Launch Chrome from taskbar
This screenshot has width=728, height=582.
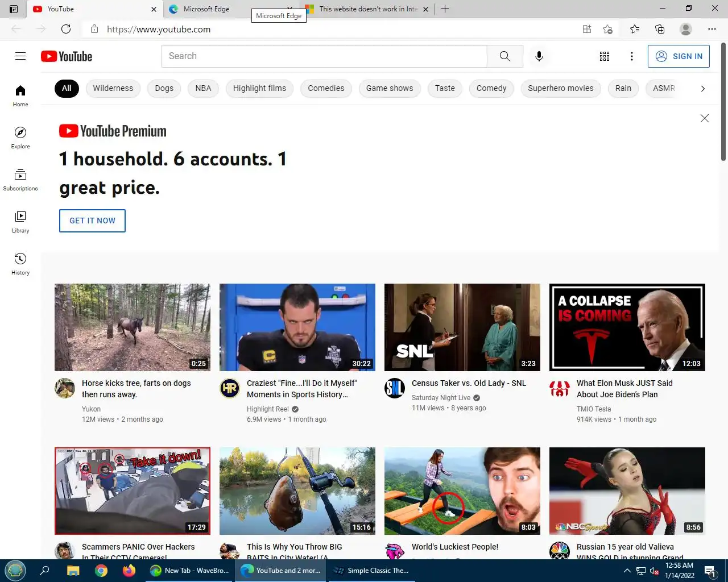(101, 570)
